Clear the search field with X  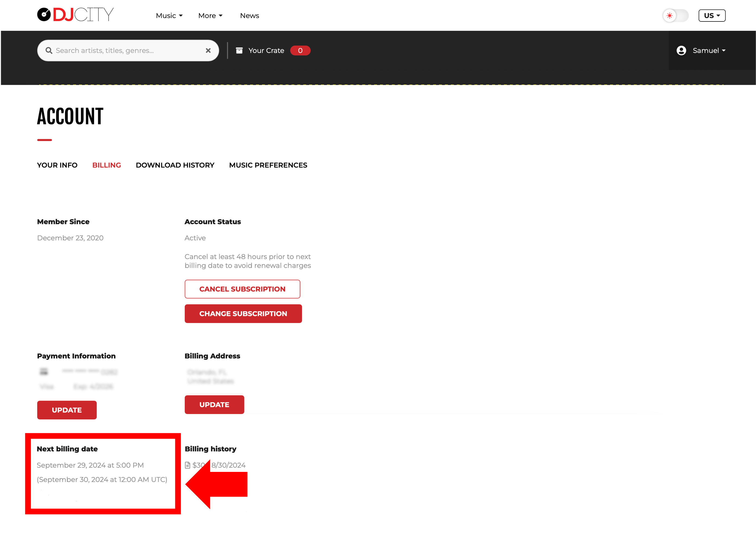coord(208,50)
